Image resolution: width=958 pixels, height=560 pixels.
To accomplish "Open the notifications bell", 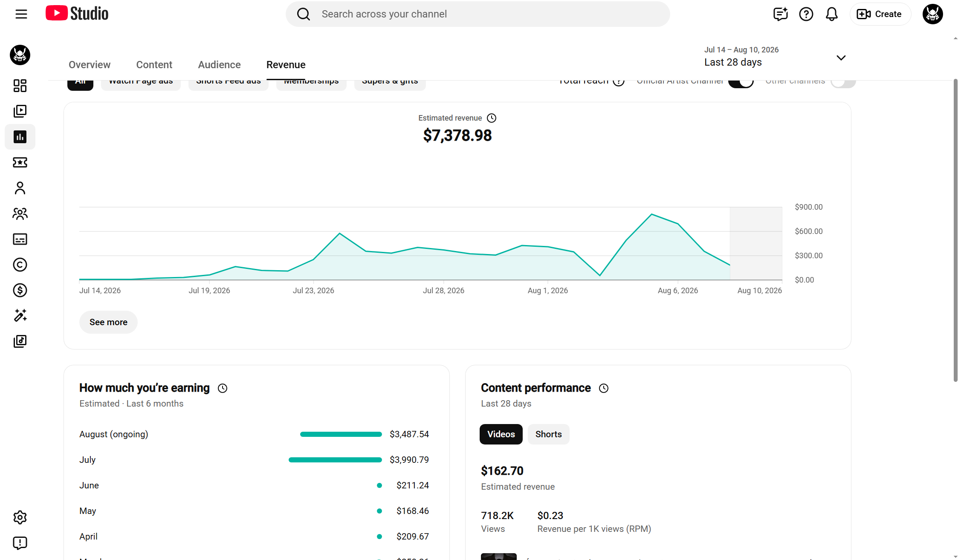I will (831, 14).
